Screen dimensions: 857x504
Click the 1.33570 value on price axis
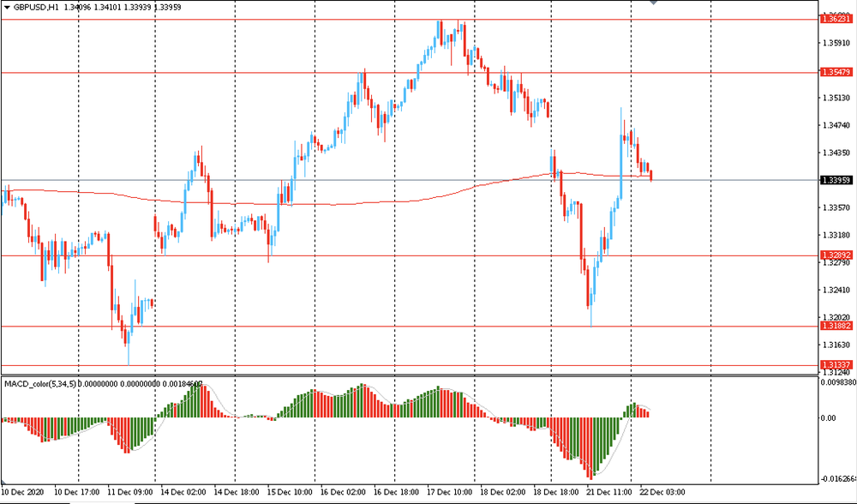[x=836, y=207]
